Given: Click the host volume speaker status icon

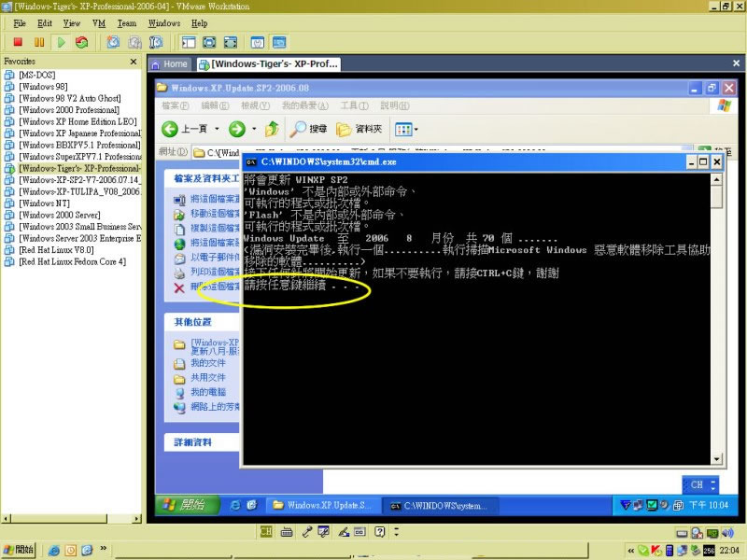Looking at the screenshot, I should coord(727,533).
